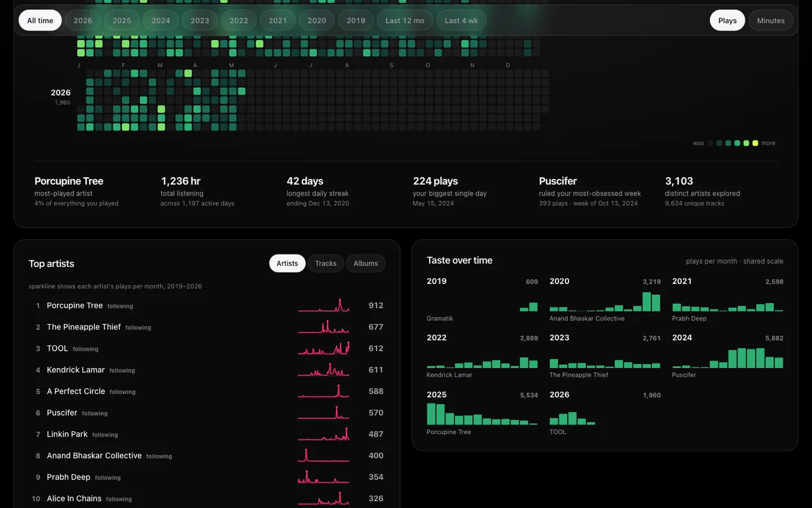Viewport: 812px width, 508px height.
Task: Toggle the following tag beside Linkin Park
Action: (x=105, y=435)
